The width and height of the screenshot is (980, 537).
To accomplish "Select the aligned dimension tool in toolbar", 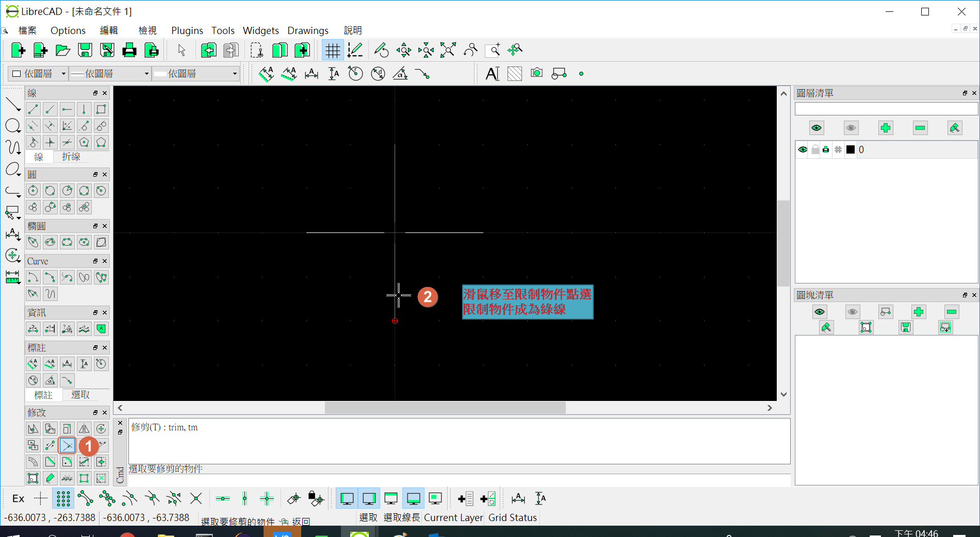I will tap(266, 74).
